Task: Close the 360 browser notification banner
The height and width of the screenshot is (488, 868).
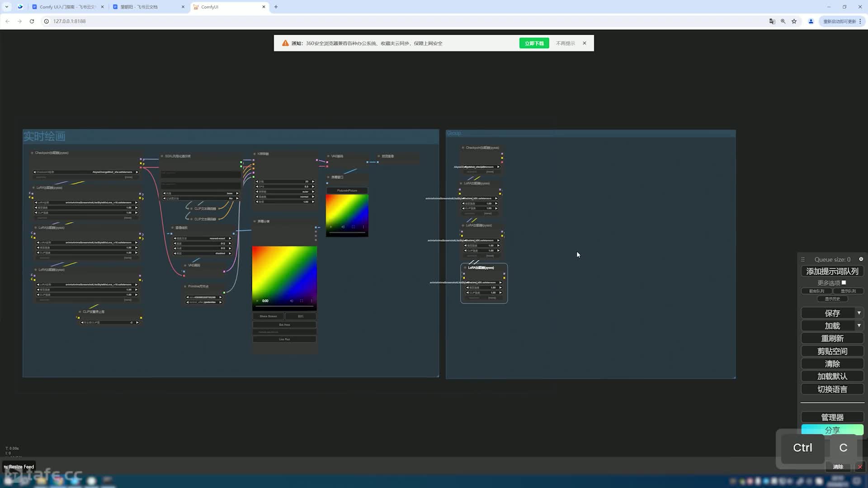Action: [x=585, y=43]
